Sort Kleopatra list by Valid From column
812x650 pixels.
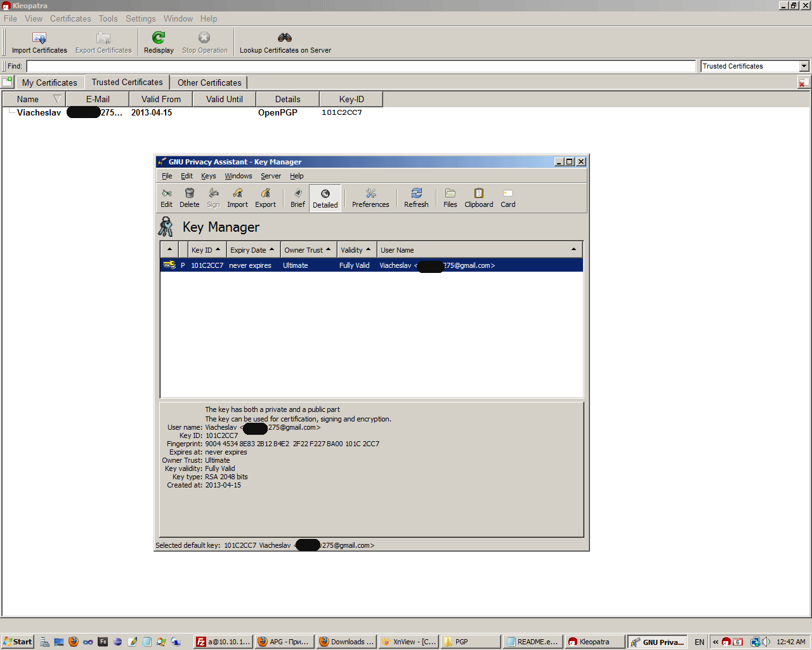161,99
